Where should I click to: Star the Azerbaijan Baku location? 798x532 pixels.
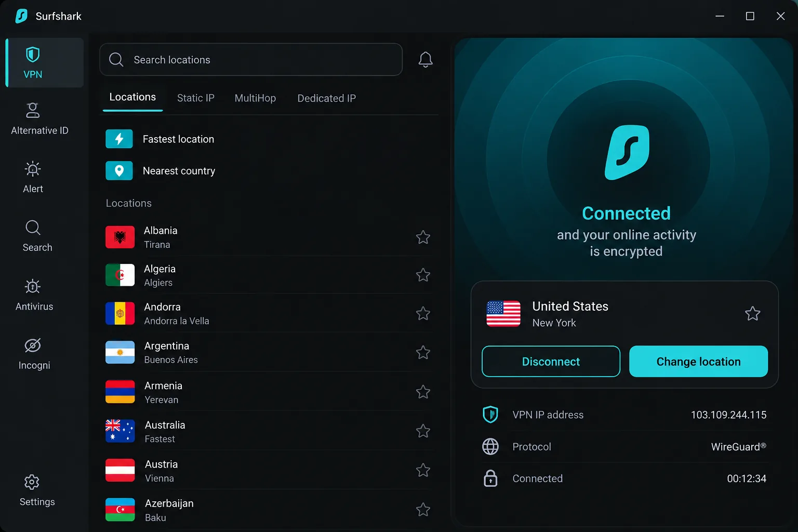point(423,510)
